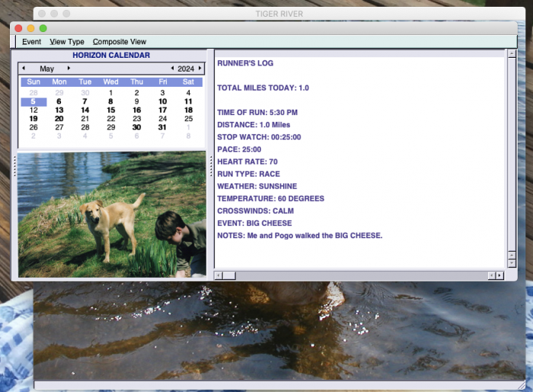Viewport: 533px width, 392px height.
Task: Select May 6 in the calendar
Action: [59, 101]
